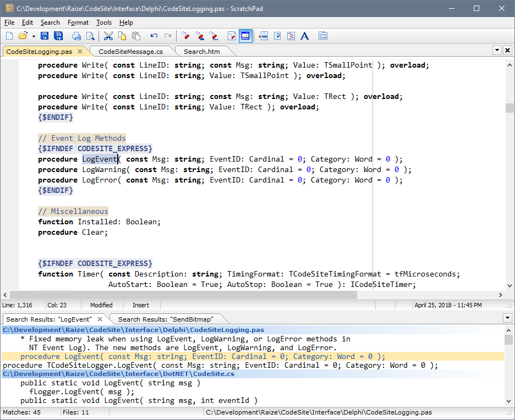Screen dimensions: 515x420
Task: Save all open files
Action: (58, 36)
